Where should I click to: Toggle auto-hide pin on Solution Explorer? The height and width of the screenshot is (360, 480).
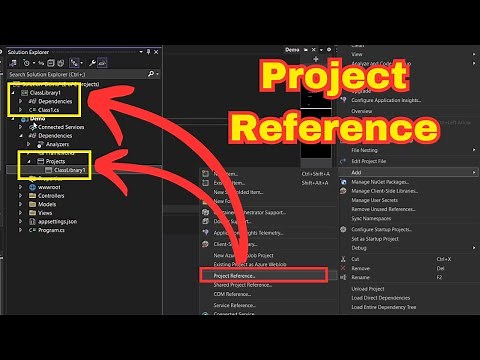[x=148, y=52]
